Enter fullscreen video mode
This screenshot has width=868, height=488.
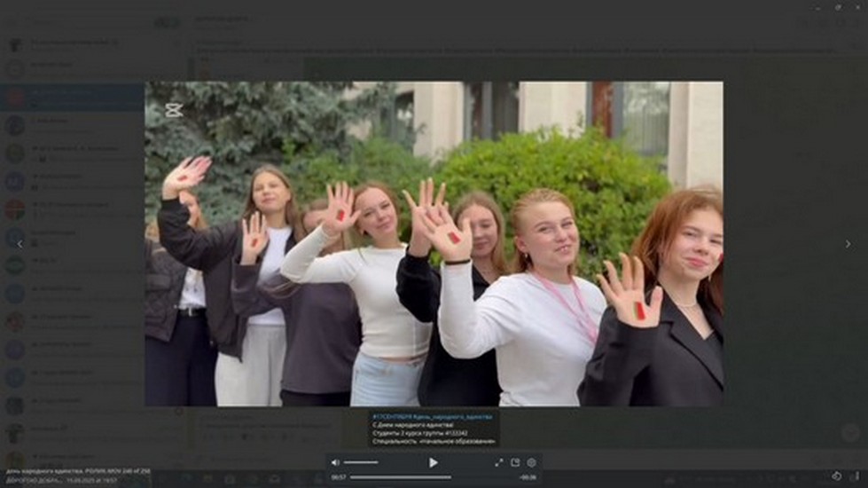(498, 462)
